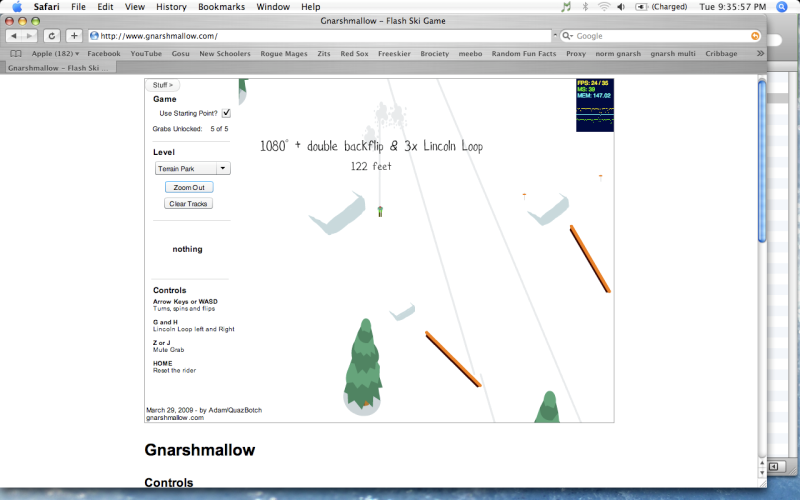Click the orange snapback icon in search field

tap(755, 36)
